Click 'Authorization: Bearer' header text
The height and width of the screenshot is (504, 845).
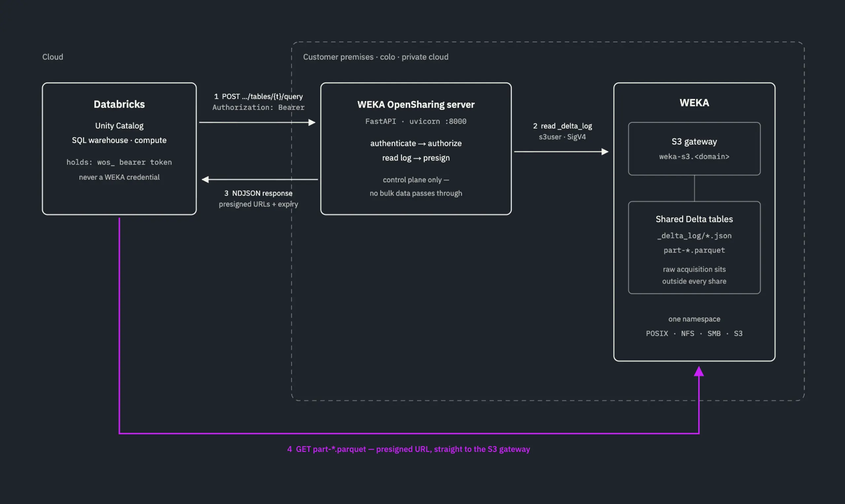[258, 107]
